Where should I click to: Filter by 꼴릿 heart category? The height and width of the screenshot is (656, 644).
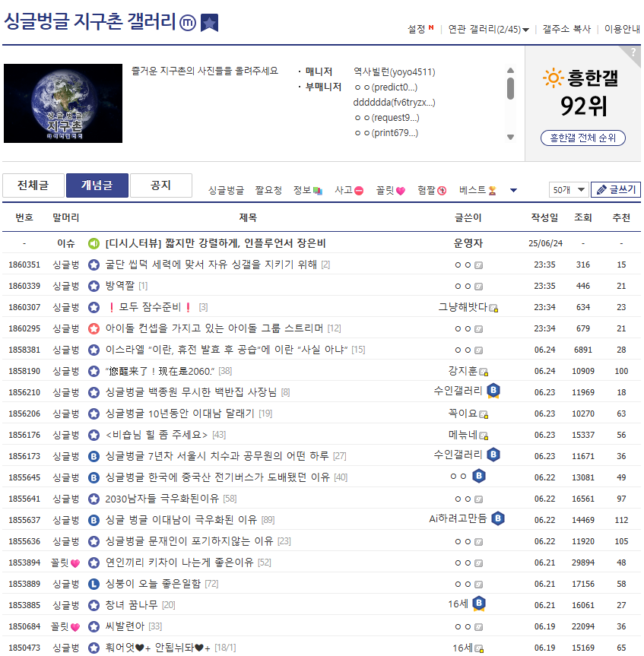390,190
